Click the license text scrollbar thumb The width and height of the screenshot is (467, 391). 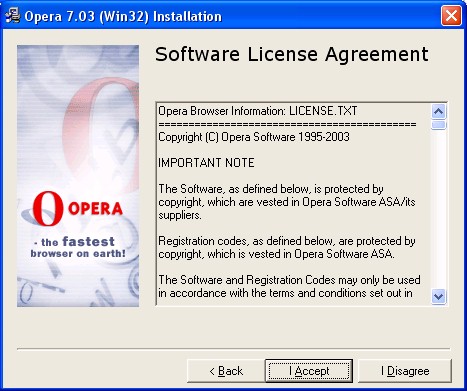click(438, 125)
